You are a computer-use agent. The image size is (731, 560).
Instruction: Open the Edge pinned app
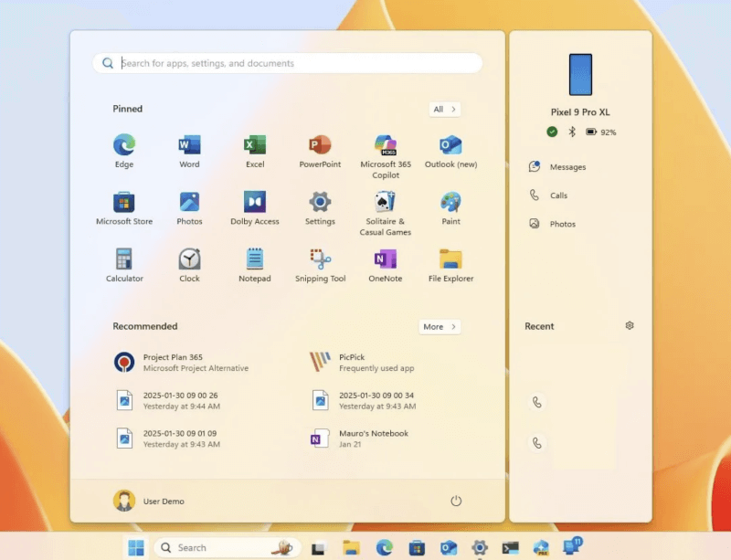click(x=124, y=151)
